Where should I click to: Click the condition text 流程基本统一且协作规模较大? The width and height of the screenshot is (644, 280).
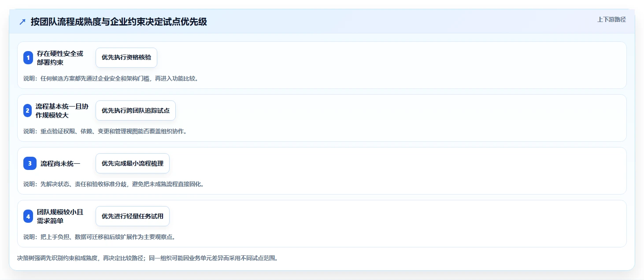click(62, 111)
